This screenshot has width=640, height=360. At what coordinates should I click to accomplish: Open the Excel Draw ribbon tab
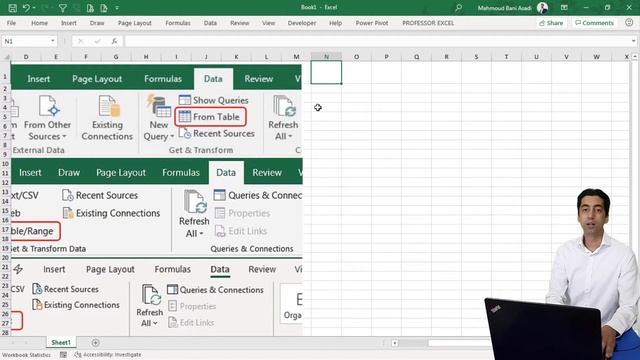click(97, 23)
